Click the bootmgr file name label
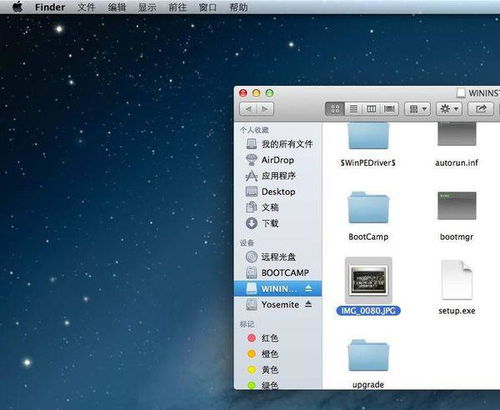Screen dimensions: 500x410 [x=457, y=237]
